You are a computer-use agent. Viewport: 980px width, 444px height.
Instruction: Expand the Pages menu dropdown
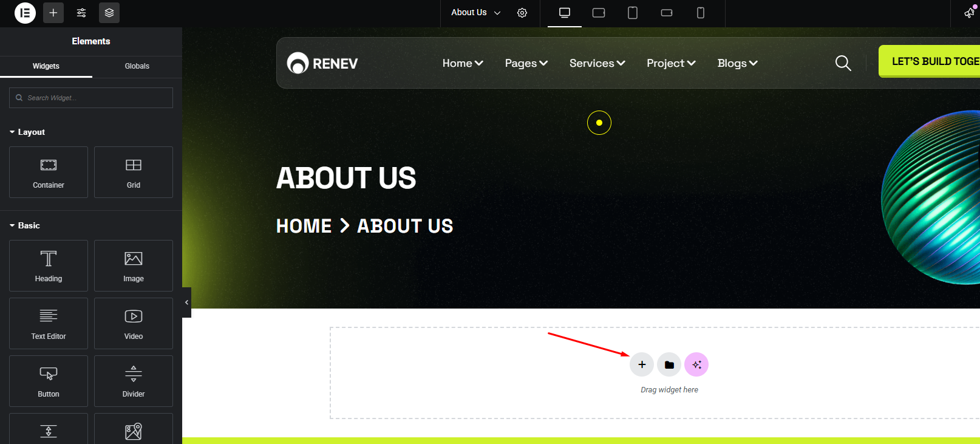(526, 63)
